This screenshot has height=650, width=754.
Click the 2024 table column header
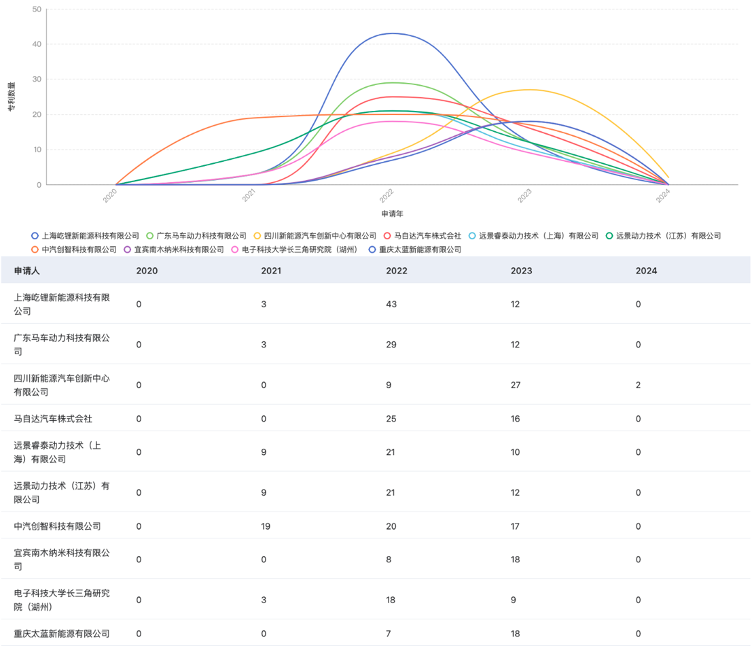646,271
